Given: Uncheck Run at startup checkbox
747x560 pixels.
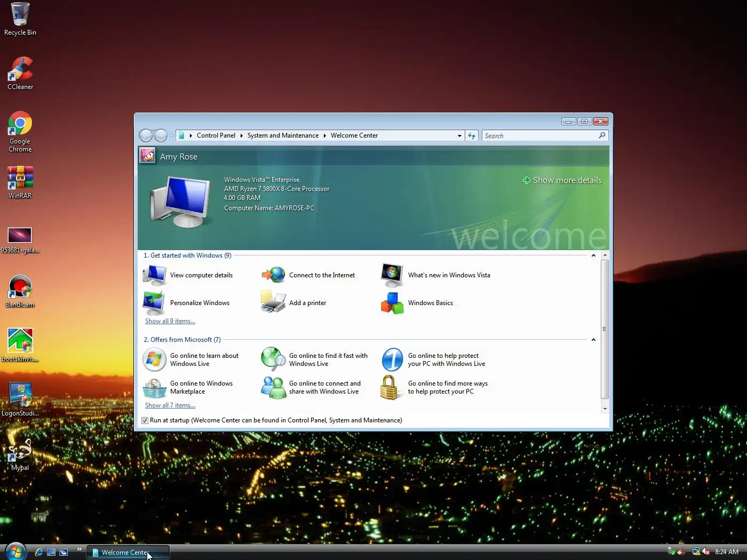Looking at the screenshot, I should (x=145, y=420).
